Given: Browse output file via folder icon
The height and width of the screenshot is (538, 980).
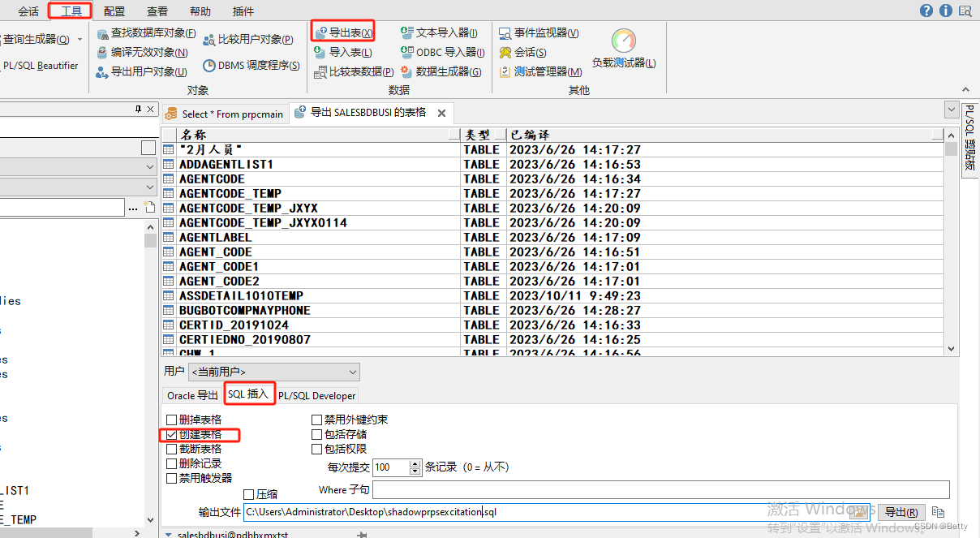Looking at the screenshot, I should point(858,512).
